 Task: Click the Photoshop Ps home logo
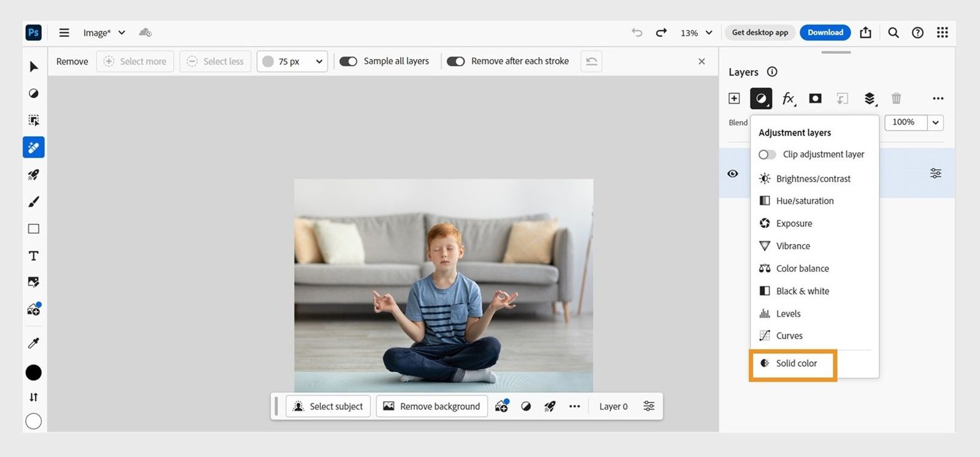point(34,33)
